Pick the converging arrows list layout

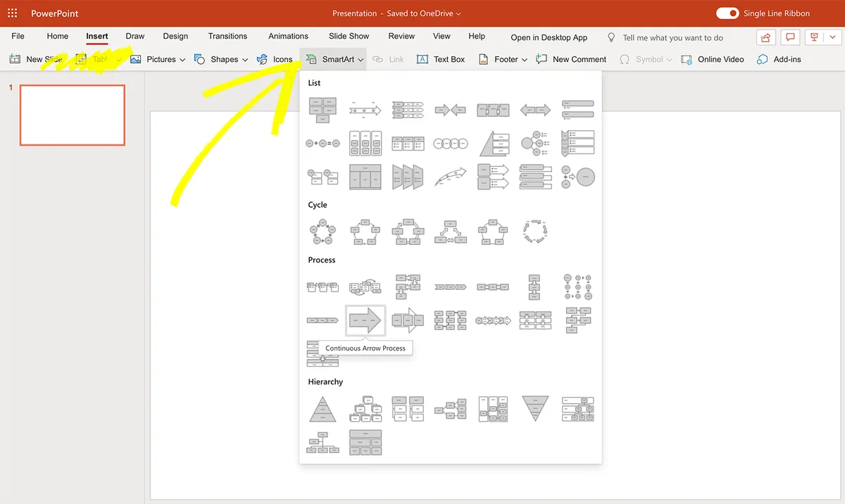click(x=450, y=110)
